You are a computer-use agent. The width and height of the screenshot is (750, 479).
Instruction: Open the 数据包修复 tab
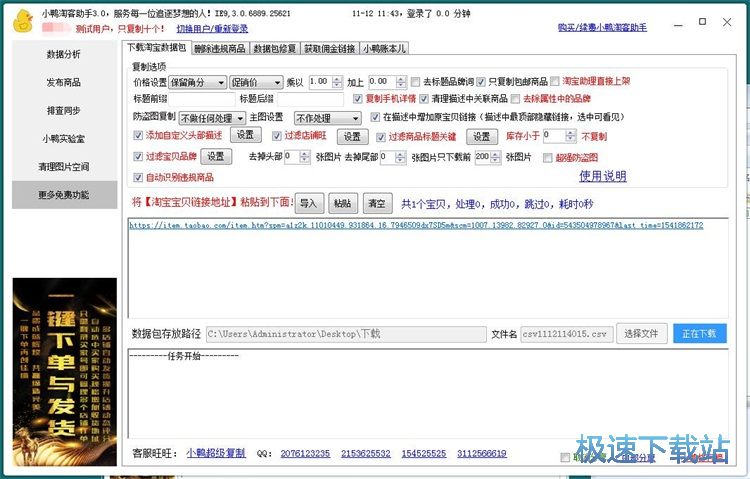point(275,48)
